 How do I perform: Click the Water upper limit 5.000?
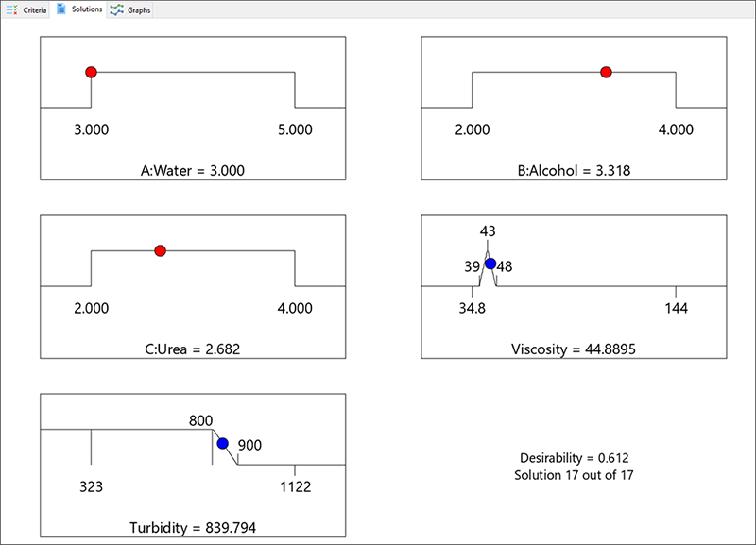coord(295,130)
